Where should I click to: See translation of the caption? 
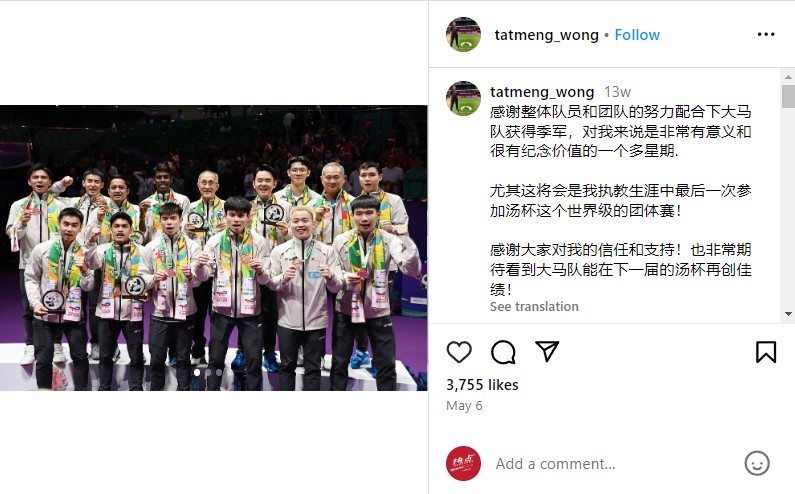[534, 306]
